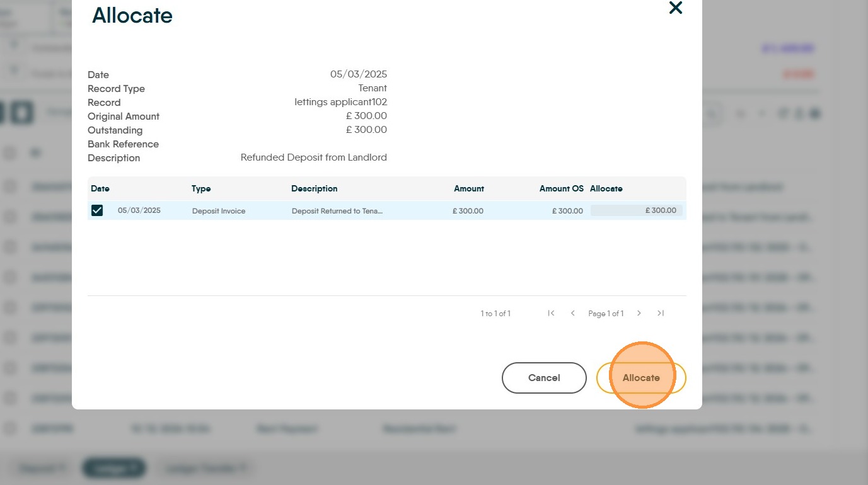Go to last page of results
868x485 pixels.
[661, 313]
